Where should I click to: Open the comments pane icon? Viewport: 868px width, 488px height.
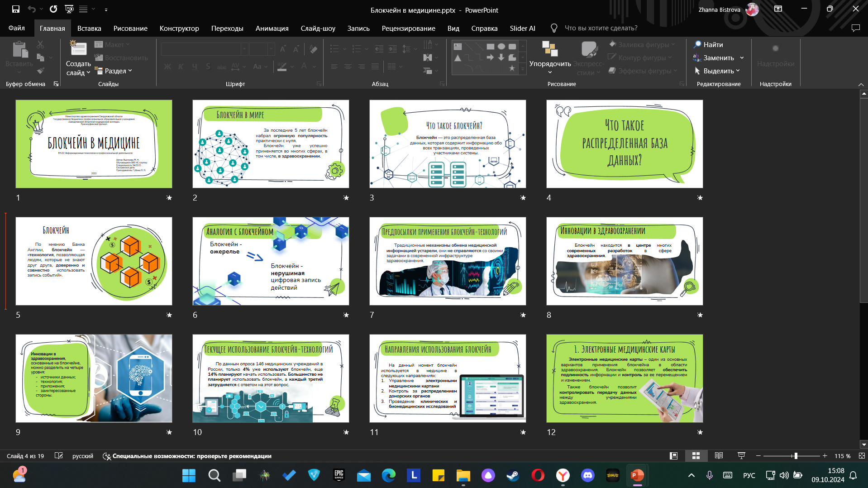855,28
